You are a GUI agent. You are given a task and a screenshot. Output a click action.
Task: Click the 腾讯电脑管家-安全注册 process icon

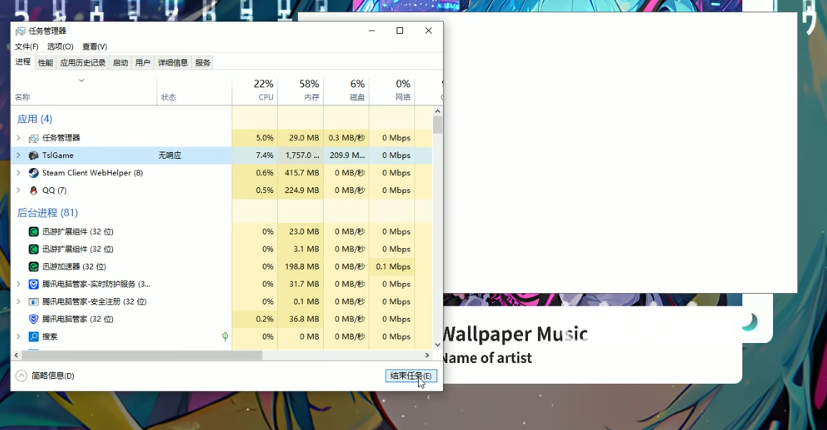click(x=33, y=301)
